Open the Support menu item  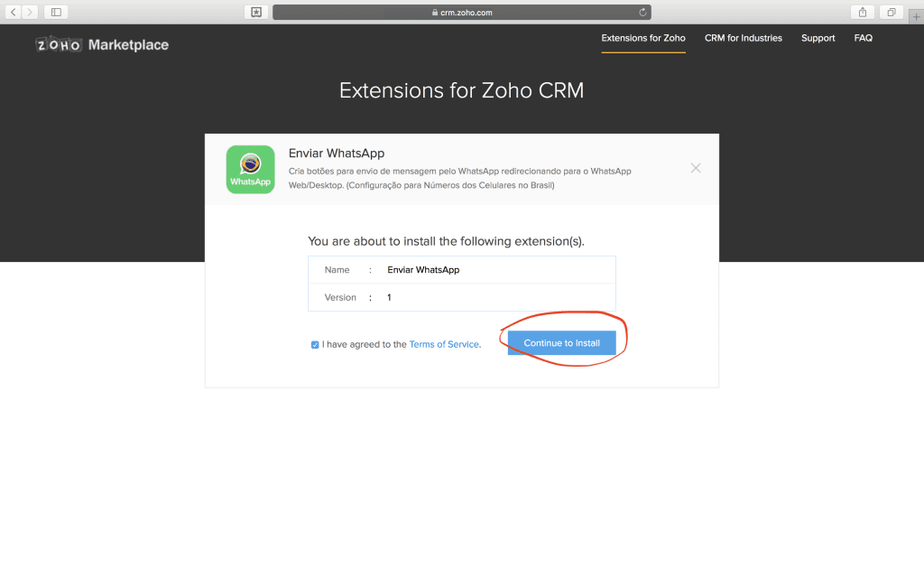818,38
